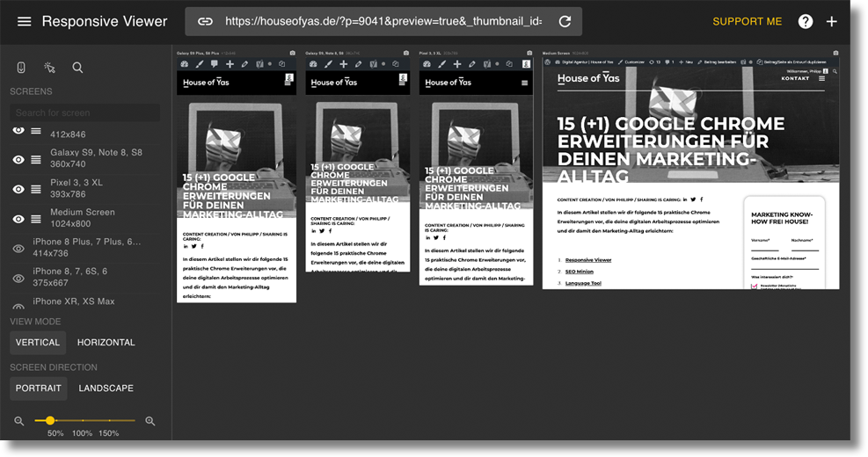The height and width of the screenshot is (457, 868).
Task: Zoom in with the plus magnifier icon
Action: (x=150, y=421)
